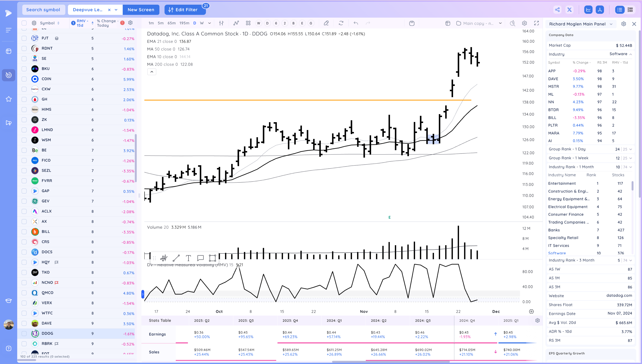Select the W weekly timeframe

point(202,23)
